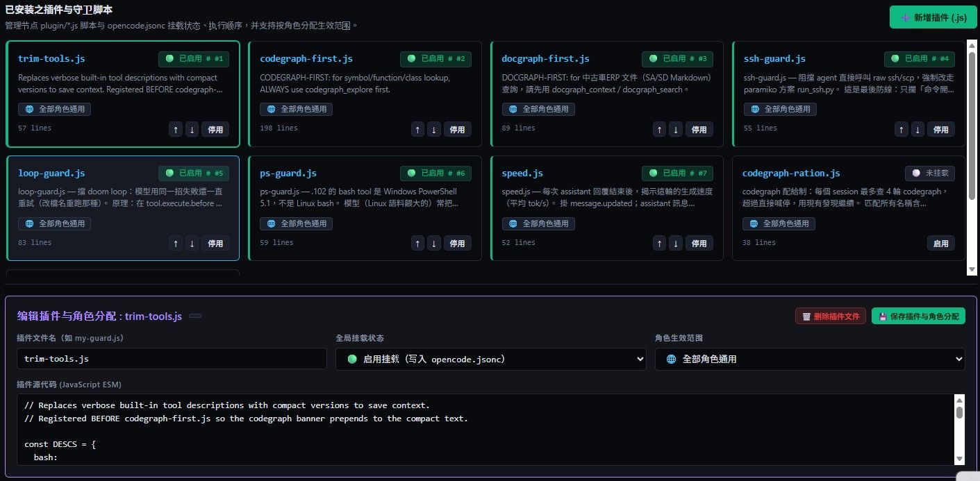Shift ssh-guard.js earlier with its up arrow

902,129
